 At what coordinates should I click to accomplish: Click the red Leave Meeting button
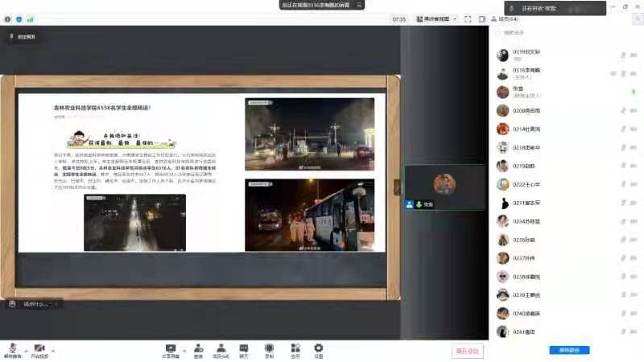(467, 351)
